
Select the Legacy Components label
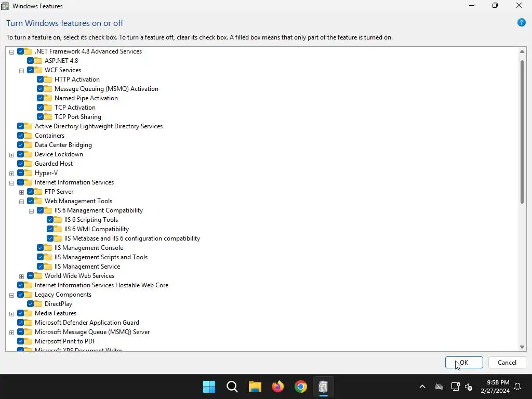point(63,295)
